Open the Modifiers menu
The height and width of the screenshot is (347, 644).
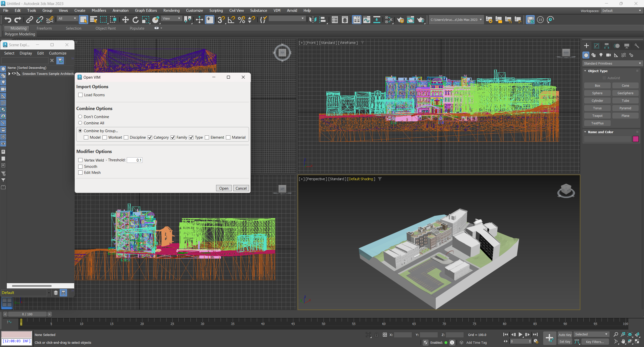pyautogui.click(x=99, y=10)
